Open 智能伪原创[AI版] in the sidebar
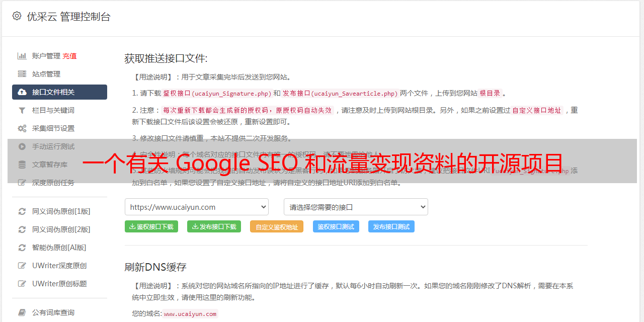Screen dimensions: 644x322 coord(59,248)
